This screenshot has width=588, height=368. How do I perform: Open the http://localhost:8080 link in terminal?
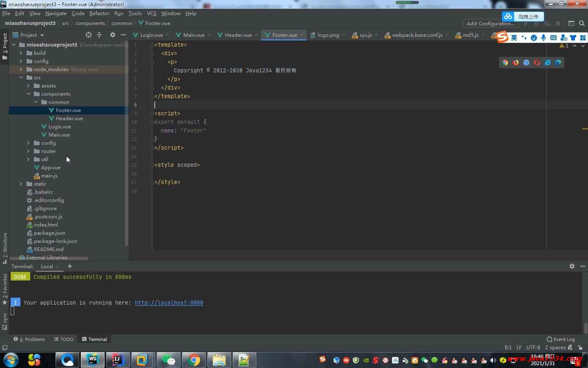point(169,303)
